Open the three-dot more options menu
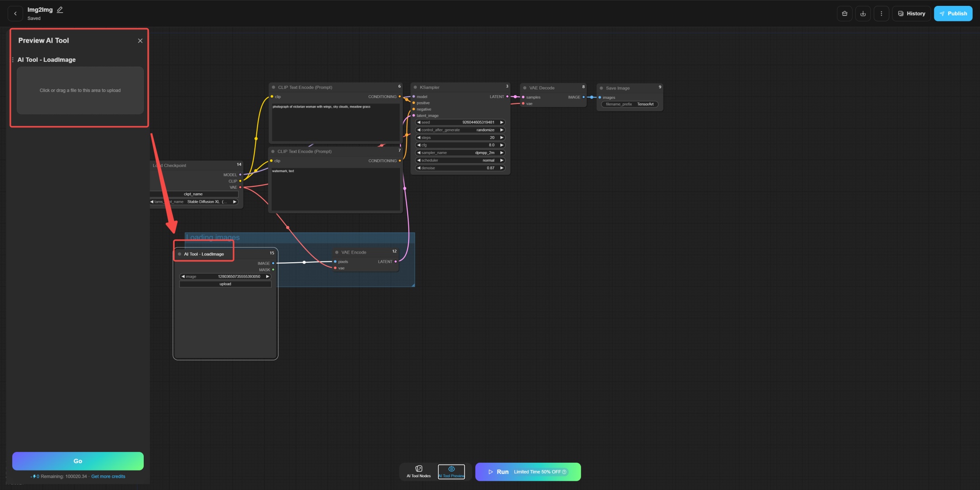Screen dimensions: 980x490 coord(881,14)
